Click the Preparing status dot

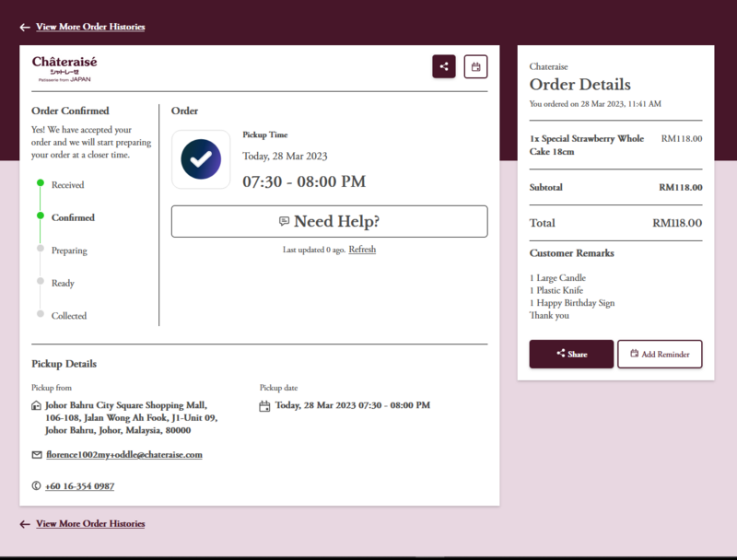coord(41,249)
